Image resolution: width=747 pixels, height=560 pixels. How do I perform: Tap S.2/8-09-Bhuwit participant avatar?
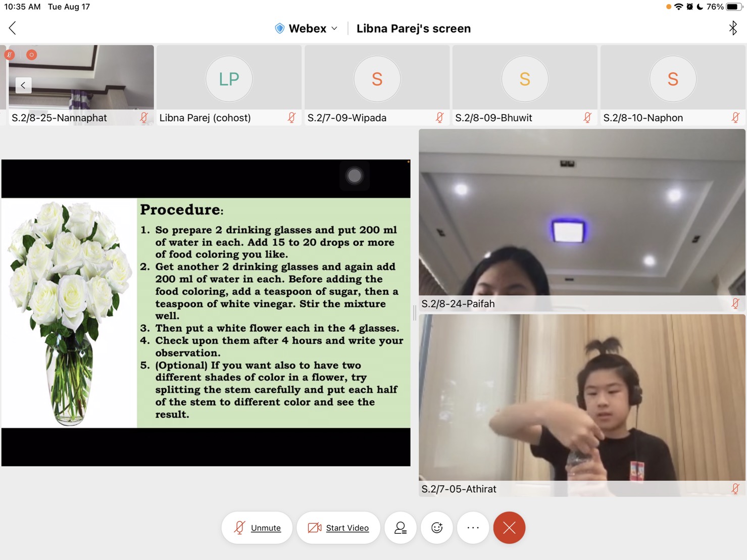(x=525, y=79)
